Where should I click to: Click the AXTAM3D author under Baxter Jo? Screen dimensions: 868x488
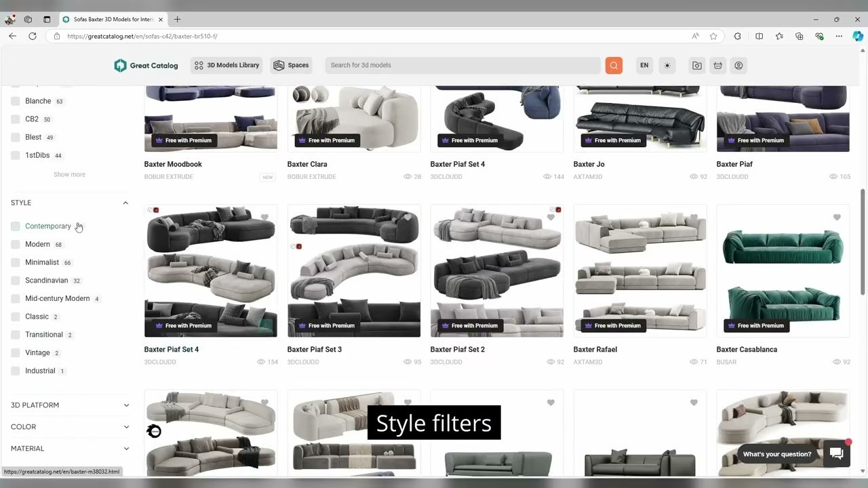[588, 177]
